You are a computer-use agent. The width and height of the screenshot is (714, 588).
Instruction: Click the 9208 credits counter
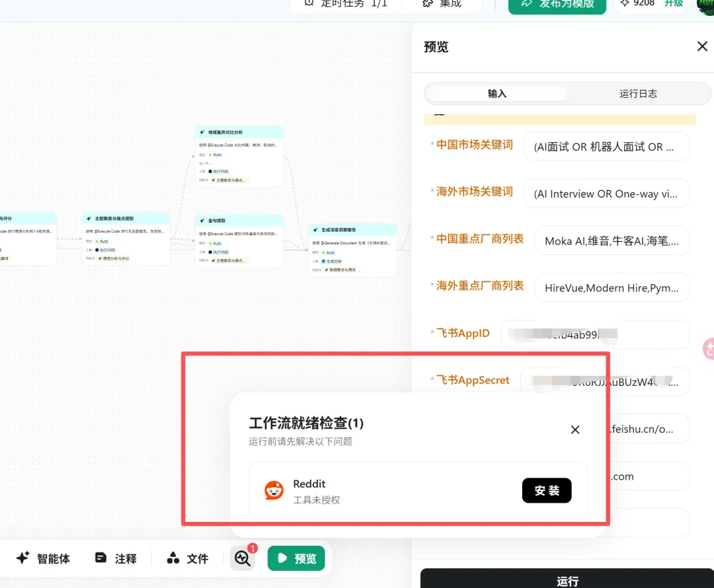(x=639, y=4)
